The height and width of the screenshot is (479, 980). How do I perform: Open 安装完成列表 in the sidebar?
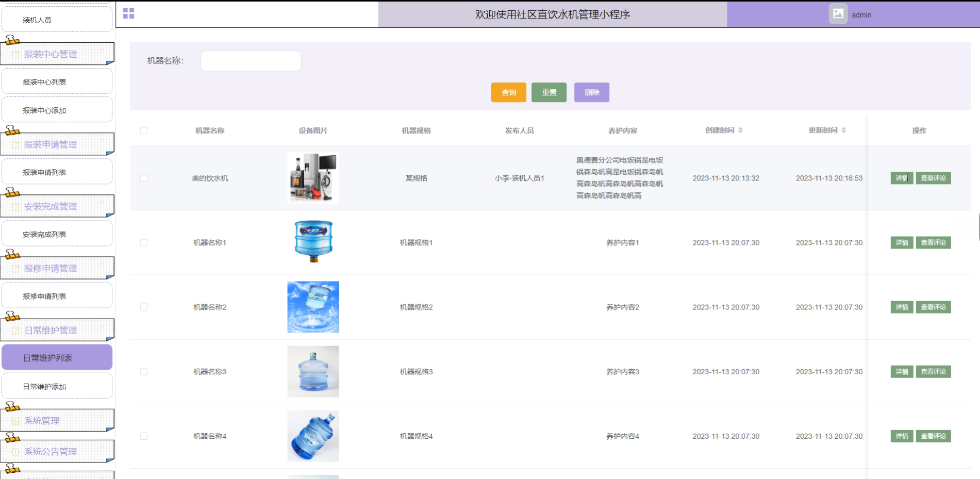point(57,234)
